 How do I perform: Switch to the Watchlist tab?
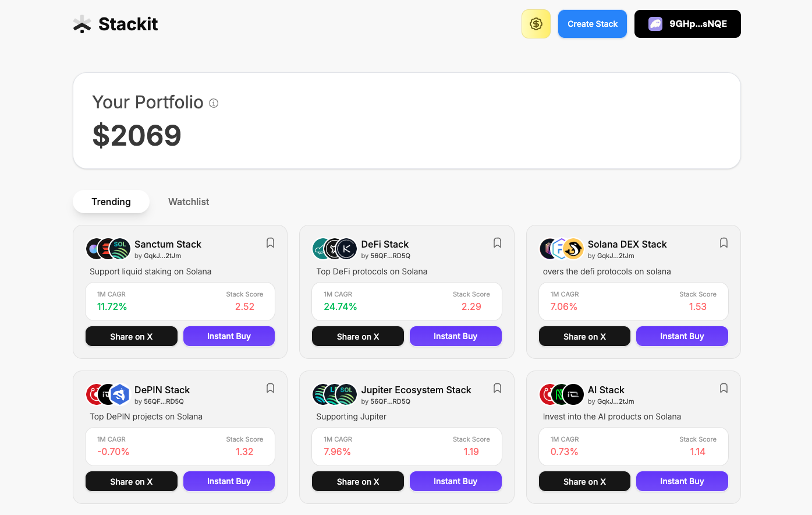click(189, 202)
